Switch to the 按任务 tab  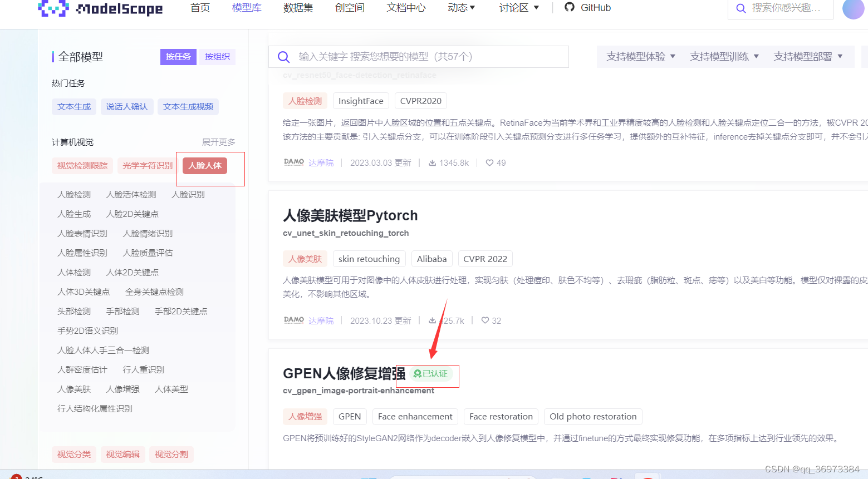178,57
